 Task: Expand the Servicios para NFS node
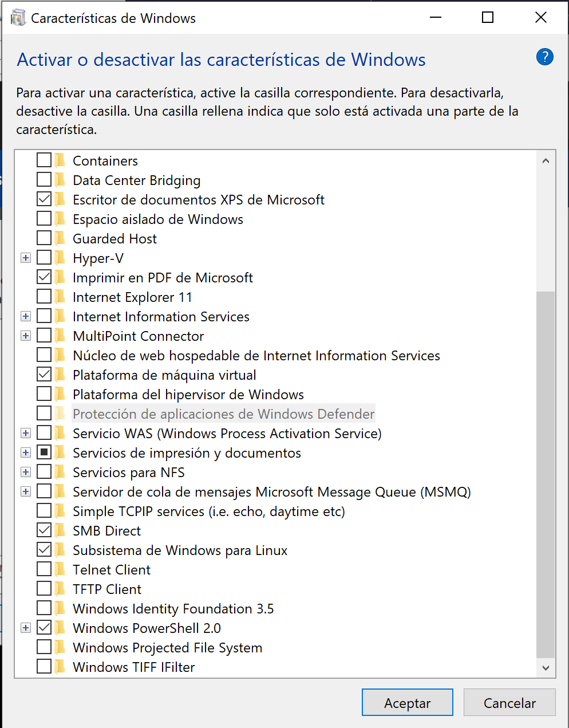(x=26, y=472)
